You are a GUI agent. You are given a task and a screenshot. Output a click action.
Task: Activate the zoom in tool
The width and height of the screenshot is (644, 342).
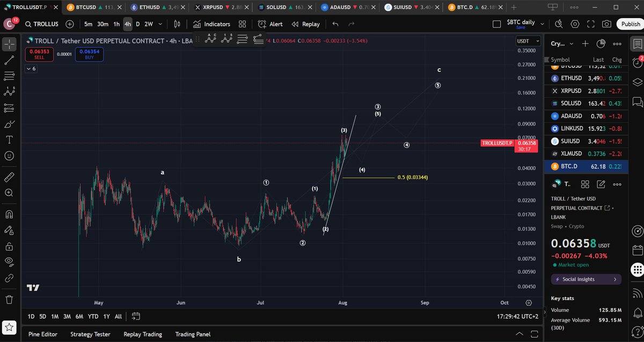[x=9, y=192]
